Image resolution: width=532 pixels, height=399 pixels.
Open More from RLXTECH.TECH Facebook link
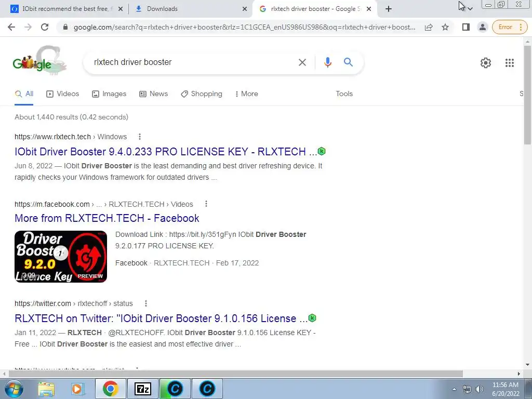(x=107, y=218)
